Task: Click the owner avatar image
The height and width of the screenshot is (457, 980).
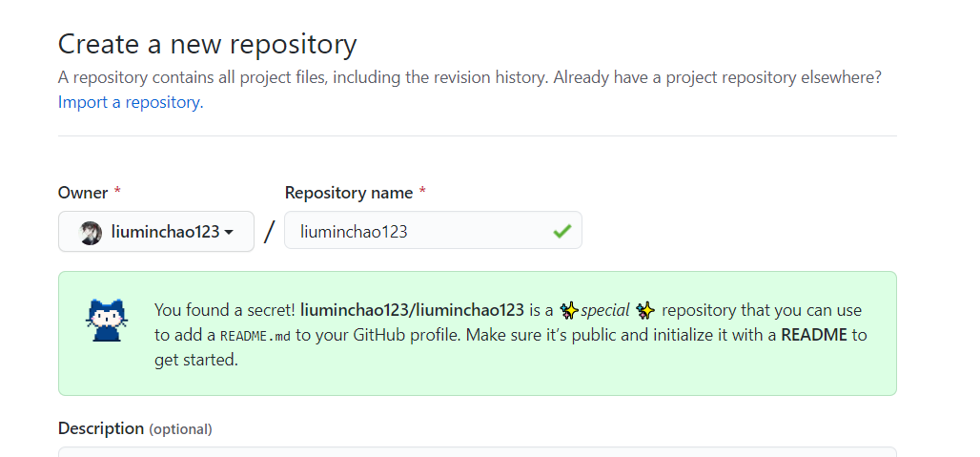Action: [90, 233]
